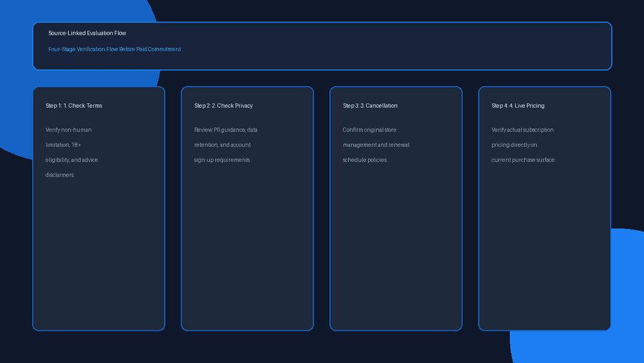Screen dimensions: 644x363
Task: Click 'Review PII guidance, data' text line
Action: coord(226,130)
